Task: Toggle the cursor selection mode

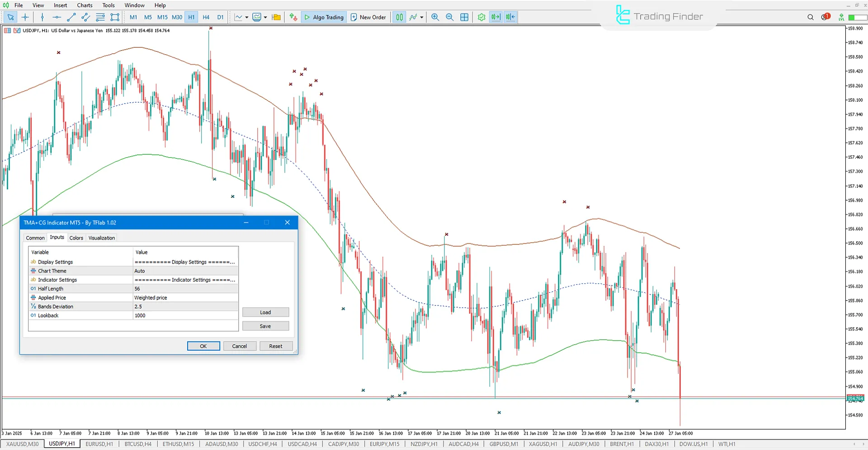Action: pos(10,17)
